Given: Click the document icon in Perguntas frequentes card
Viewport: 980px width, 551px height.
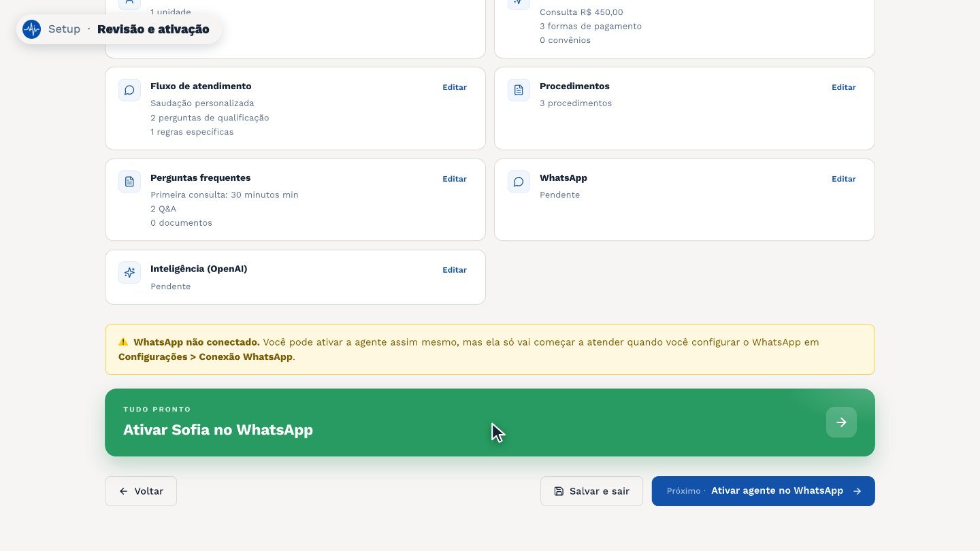Looking at the screenshot, I should click(x=129, y=182).
